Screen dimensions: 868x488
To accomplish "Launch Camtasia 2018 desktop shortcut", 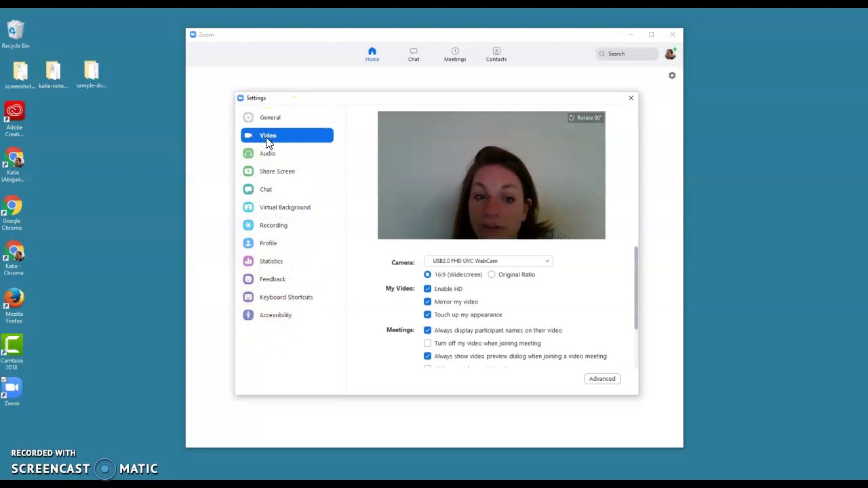I will (12, 352).
